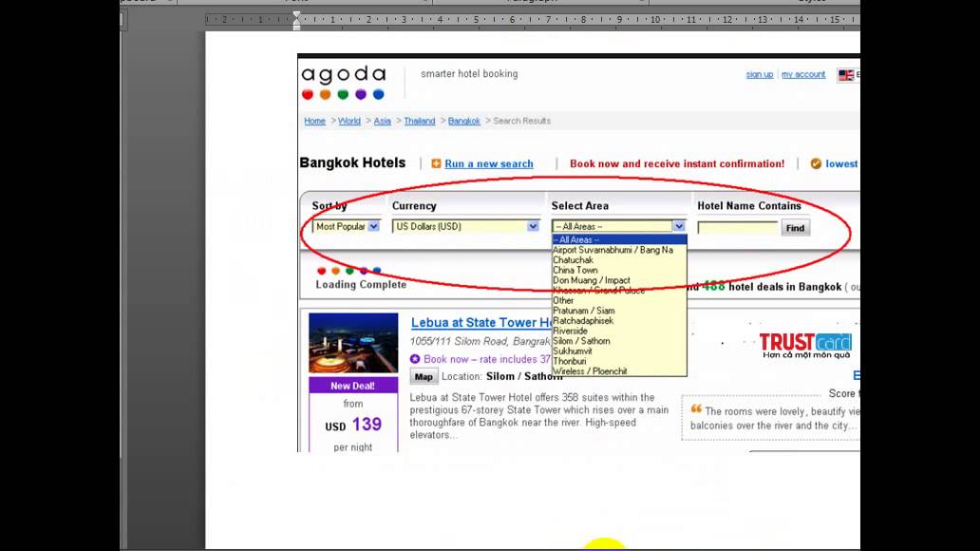Select the highlighted All Areas option

pos(619,239)
